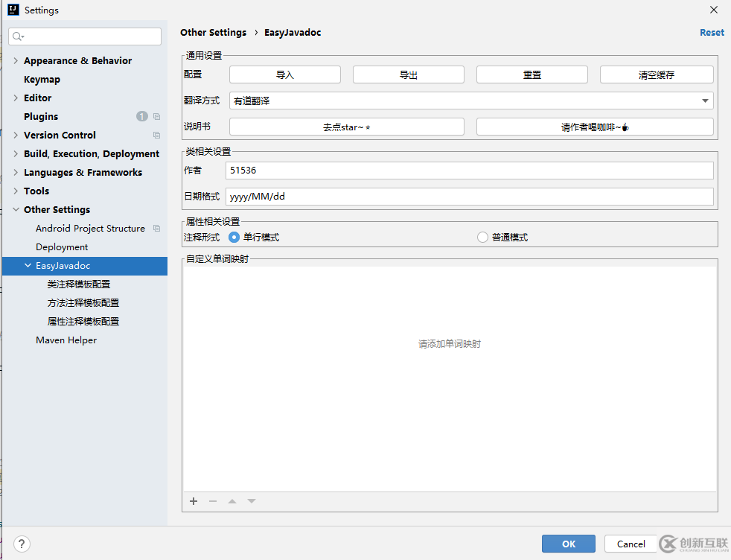Collapse the EasyJavadoc tree node
The width and height of the screenshot is (731, 560).
pos(28,265)
